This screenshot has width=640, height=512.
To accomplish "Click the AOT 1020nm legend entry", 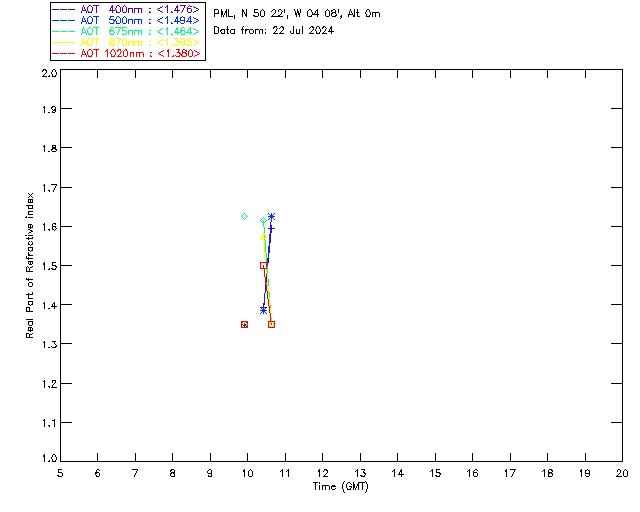I will pos(126,53).
